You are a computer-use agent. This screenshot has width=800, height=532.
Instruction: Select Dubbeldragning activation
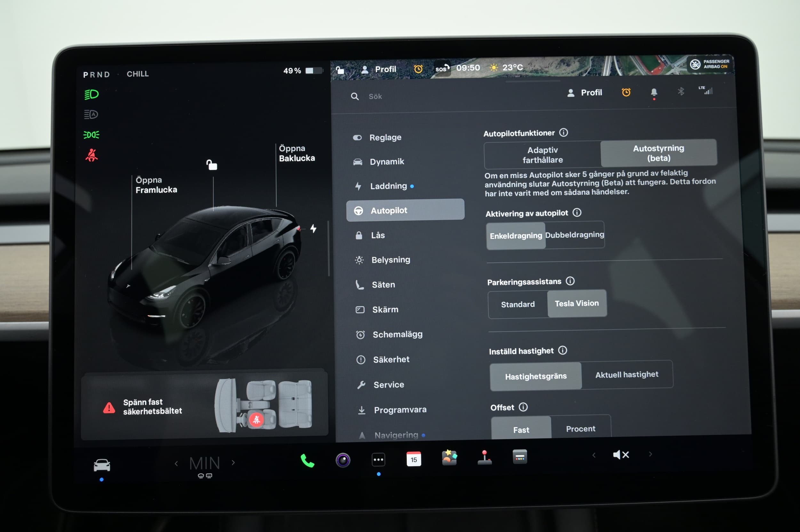click(x=575, y=234)
